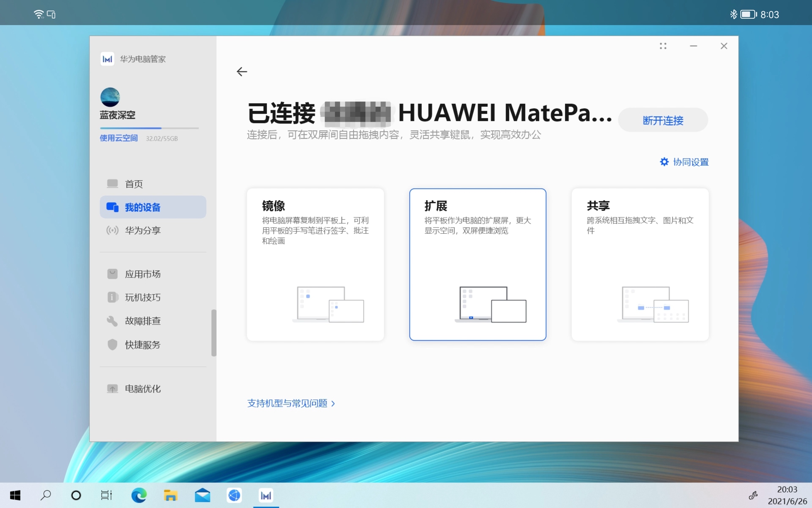Click the tablet battery icon

click(749, 14)
